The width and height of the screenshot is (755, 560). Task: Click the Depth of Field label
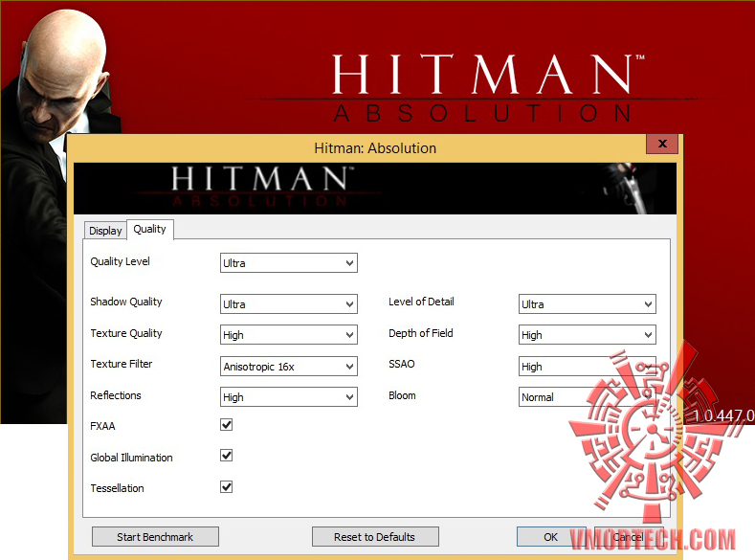click(421, 333)
